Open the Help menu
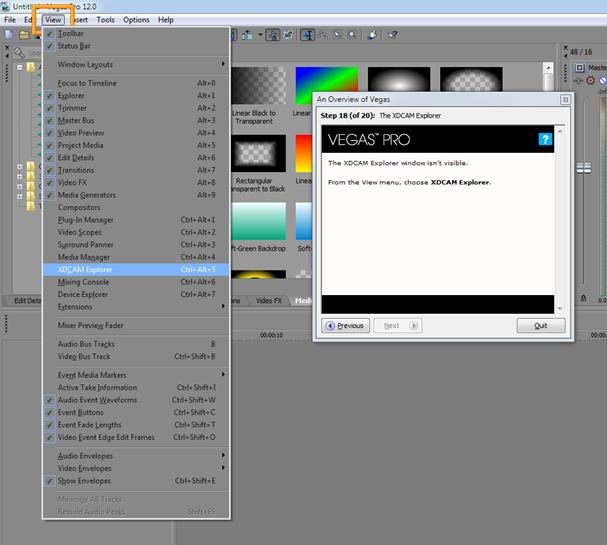The height and width of the screenshot is (545, 607). tap(166, 20)
